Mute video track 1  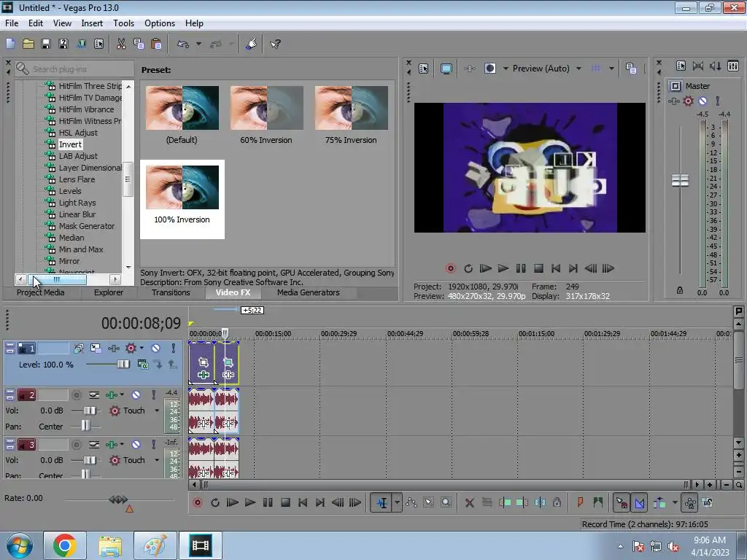[156, 349]
